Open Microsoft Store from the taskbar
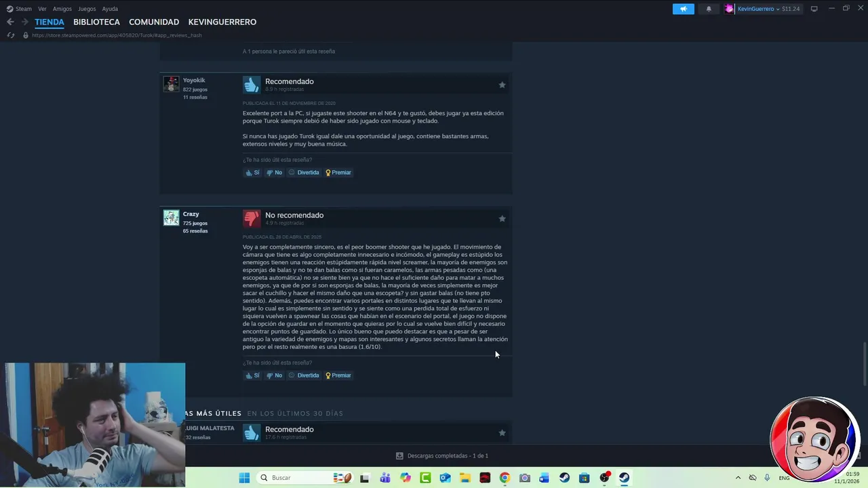This screenshot has width=868, height=488. coord(584,478)
